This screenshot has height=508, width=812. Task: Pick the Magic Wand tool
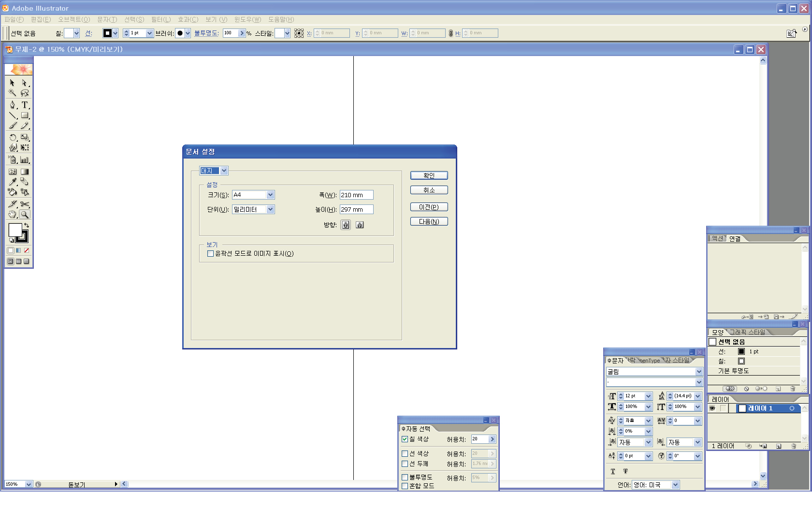pyautogui.click(x=13, y=93)
